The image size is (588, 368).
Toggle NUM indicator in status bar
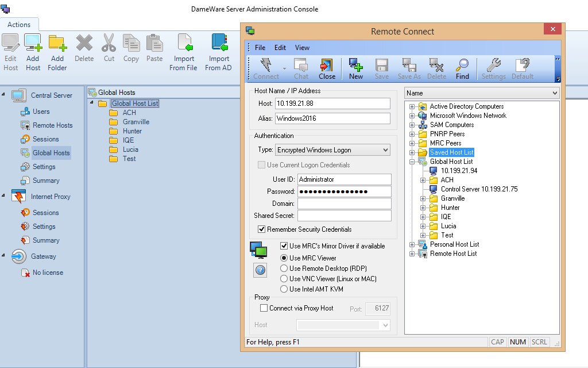coord(518,342)
